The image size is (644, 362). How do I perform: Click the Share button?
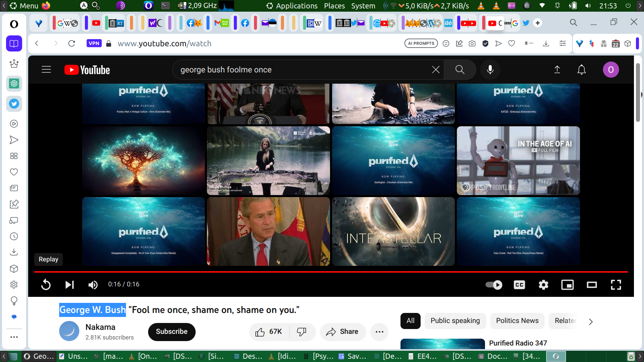click(343, 332)
